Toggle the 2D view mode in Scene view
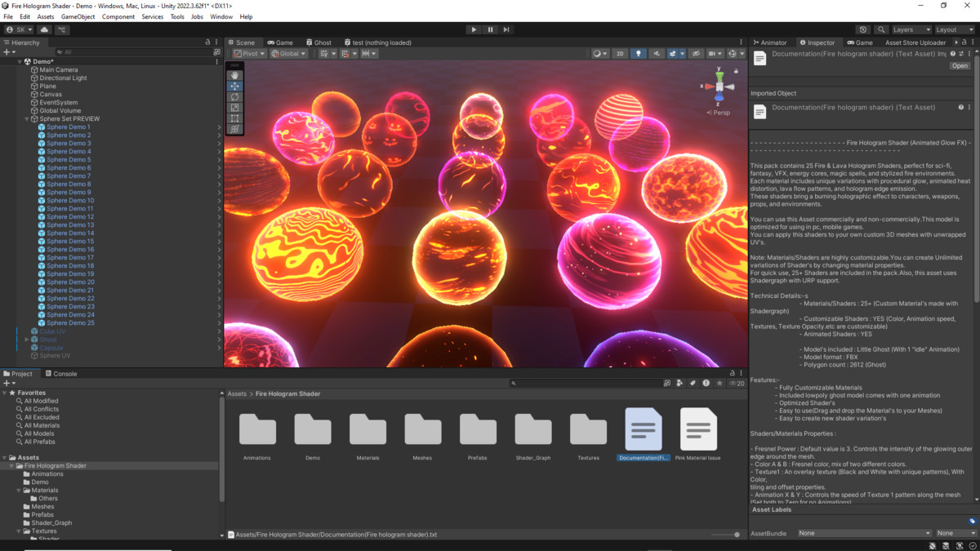The width and height of the screenshot is (980, 551). point(619,53)
